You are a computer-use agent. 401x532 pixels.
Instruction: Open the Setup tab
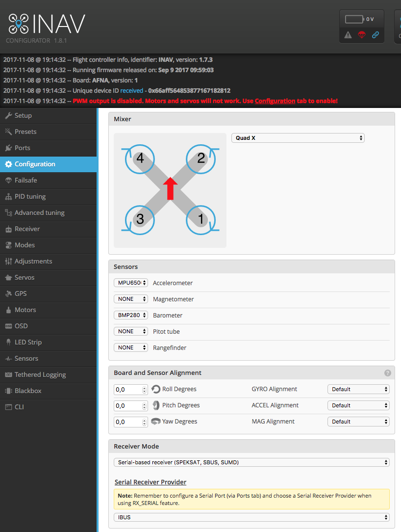(49, 116)
